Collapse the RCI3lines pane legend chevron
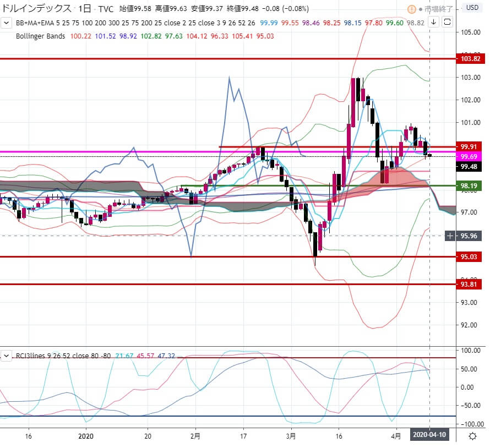The height and width of the screenshot is (448, 490). 6,356
